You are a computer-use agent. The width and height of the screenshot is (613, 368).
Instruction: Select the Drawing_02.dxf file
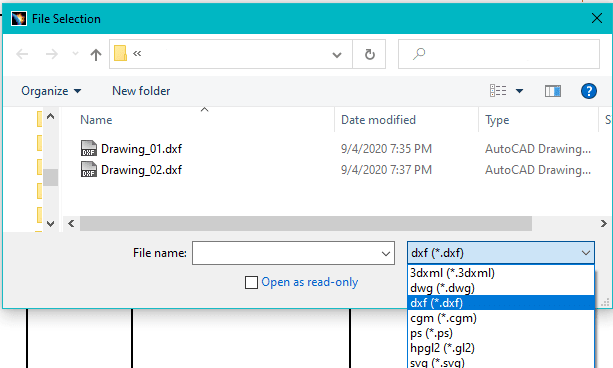coord(141,170)
